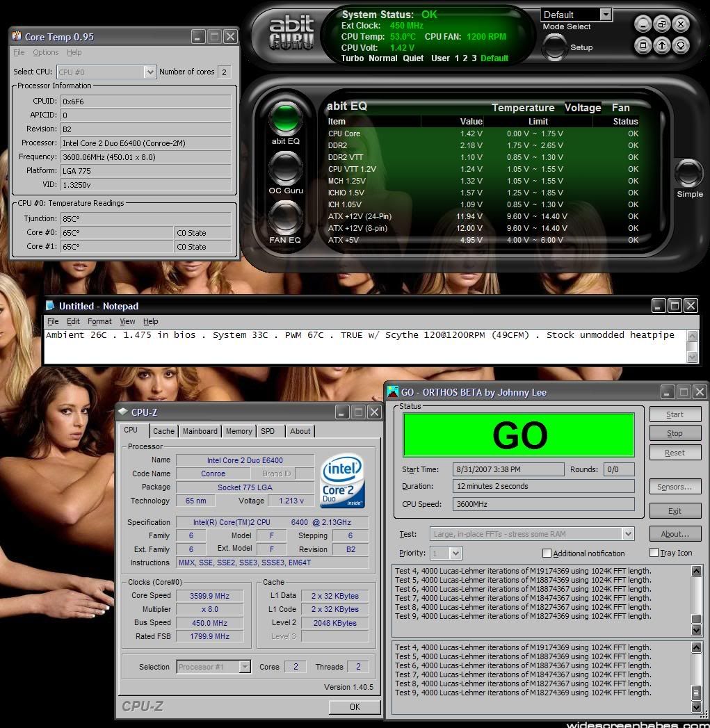This screenshot has width=710, height=728.
Task: Click the abit Guru logo
Action: [x=291, y=33]
